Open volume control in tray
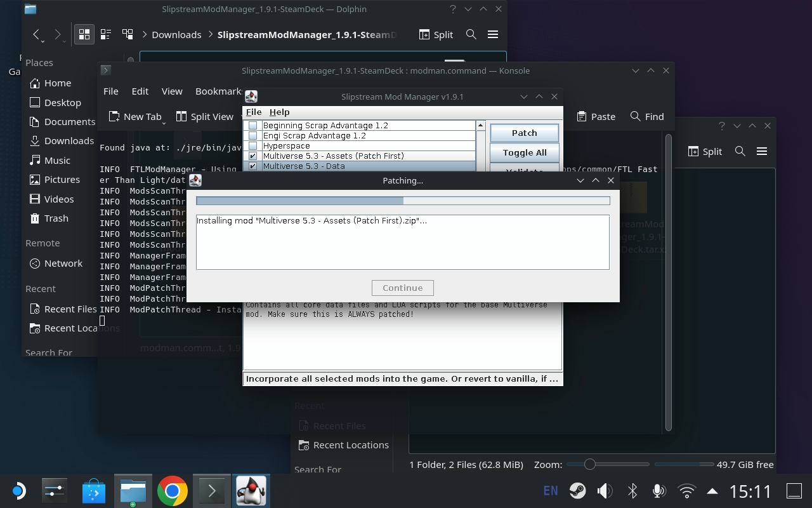Viewport: 812px width, 508px height. coord(605,491)
